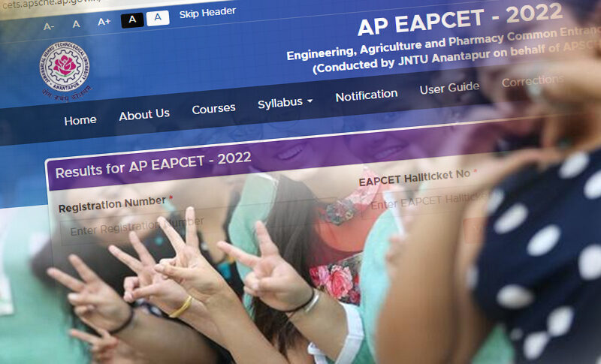Go to the Home page
The height and width of the screenshot is (364, 601).
[80, 120]
